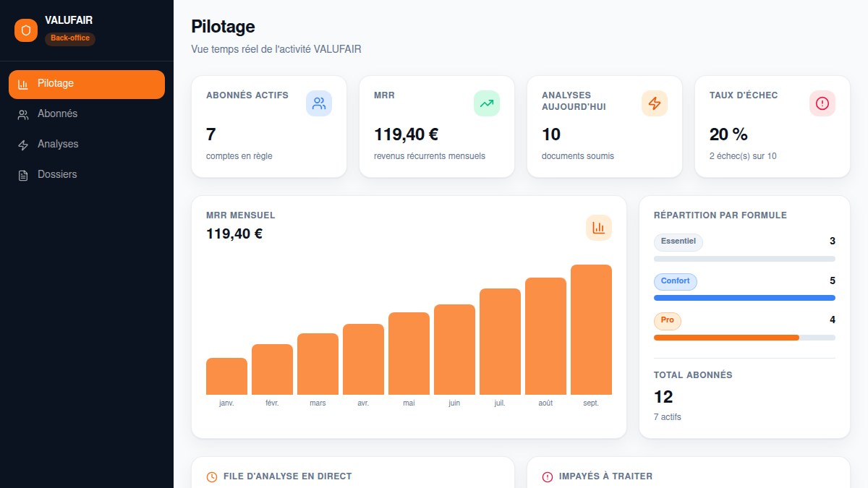Click the juin bar in the chart

(454, 350)
